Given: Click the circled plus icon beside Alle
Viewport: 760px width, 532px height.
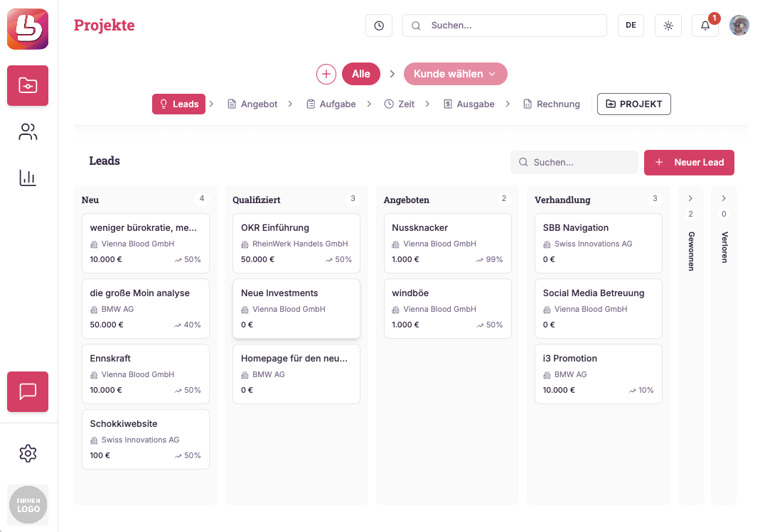Looking at the screenshot, I should [x=326, y=74].
